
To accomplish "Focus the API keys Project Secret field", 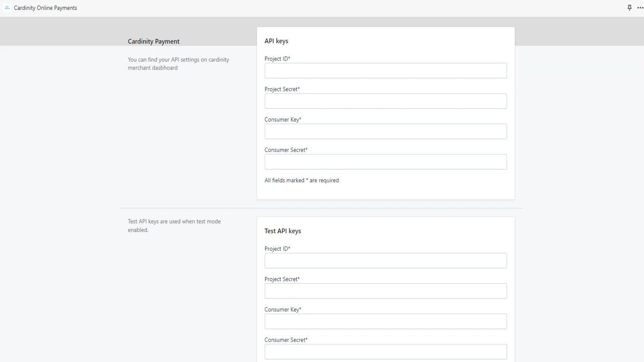I will coord(386,101).
